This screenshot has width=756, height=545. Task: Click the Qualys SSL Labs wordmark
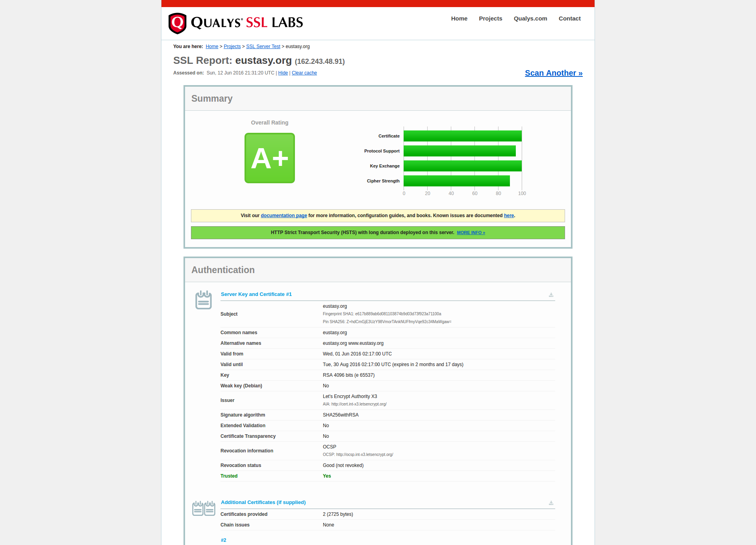[x=247, y=22]
